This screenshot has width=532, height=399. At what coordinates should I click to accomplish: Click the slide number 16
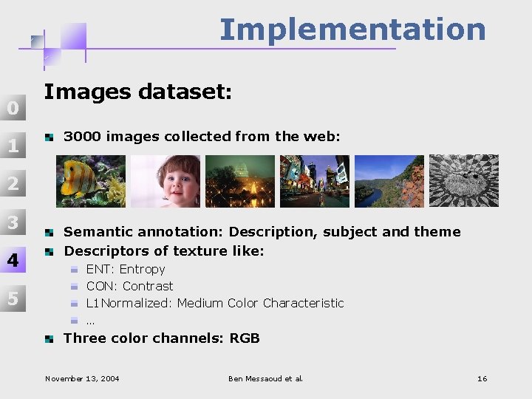(x=482, y=378)
